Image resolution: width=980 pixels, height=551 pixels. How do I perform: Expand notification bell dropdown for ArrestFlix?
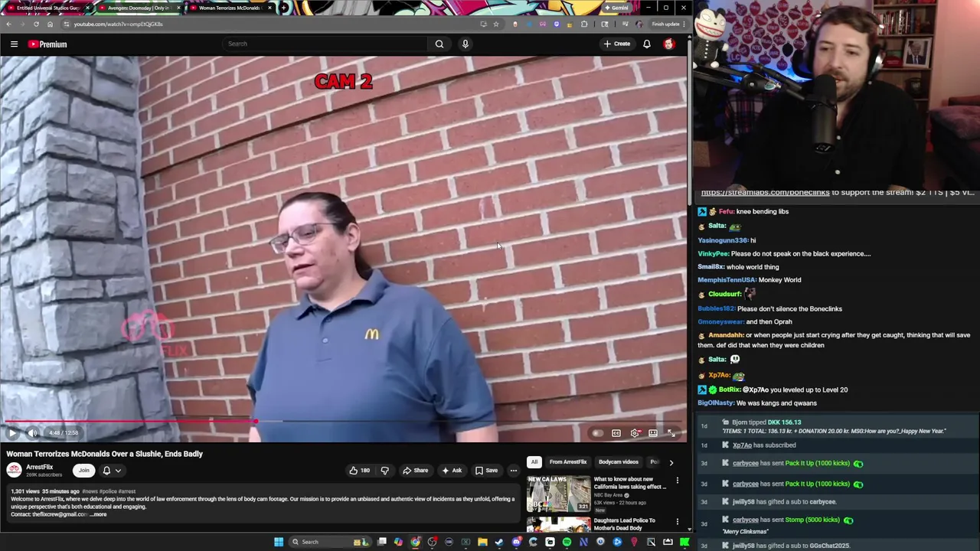click(112, 471)
